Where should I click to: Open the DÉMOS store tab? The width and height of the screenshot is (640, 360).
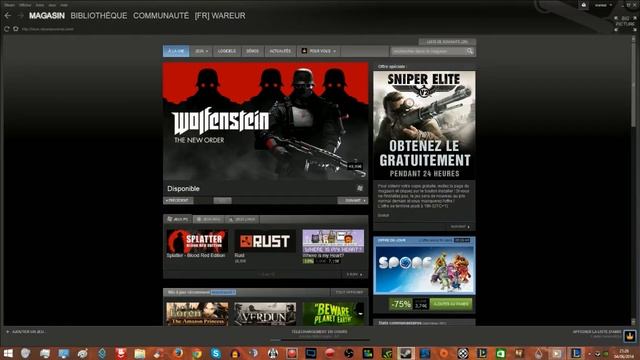tap(252, 51)
